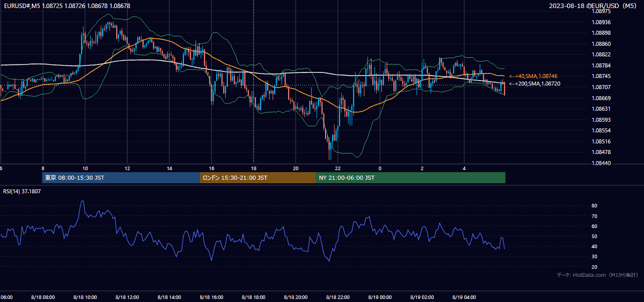Image resolution: width=644 pixels, height=302 pixels.
Task: Select the ロンドン 15:30-21:00 JST session bar
Action: pyautogui.click(x=258, y=178)
